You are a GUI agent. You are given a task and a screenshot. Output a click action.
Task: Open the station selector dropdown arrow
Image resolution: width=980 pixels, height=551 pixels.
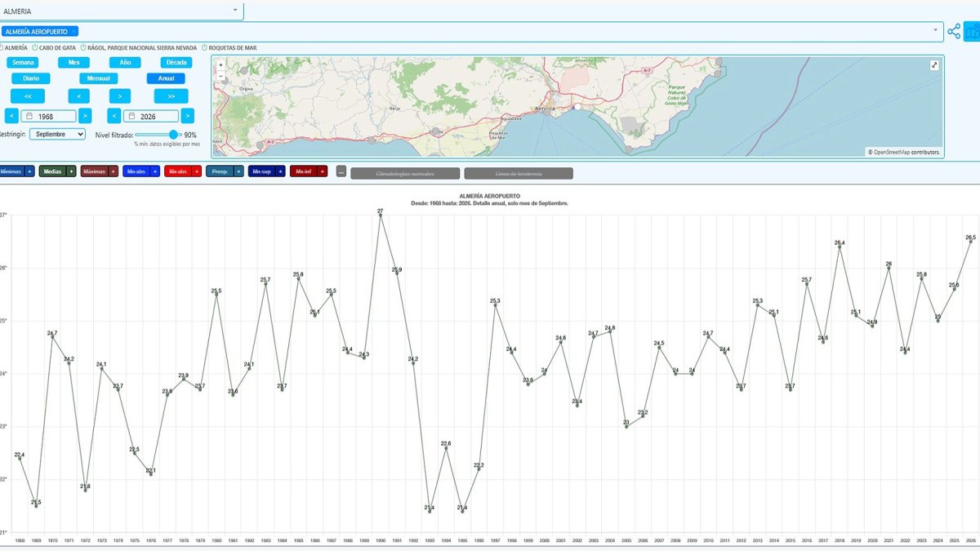tap(936, 31)
